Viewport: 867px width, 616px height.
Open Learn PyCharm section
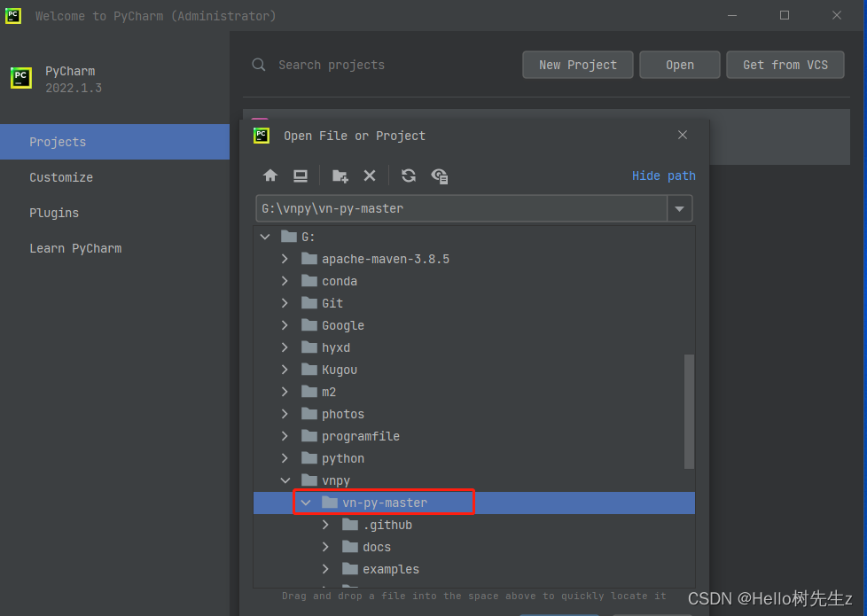point(114,248)
